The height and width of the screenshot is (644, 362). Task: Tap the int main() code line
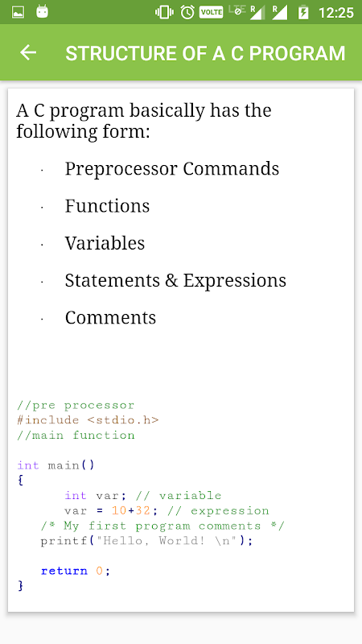[56, 465]
